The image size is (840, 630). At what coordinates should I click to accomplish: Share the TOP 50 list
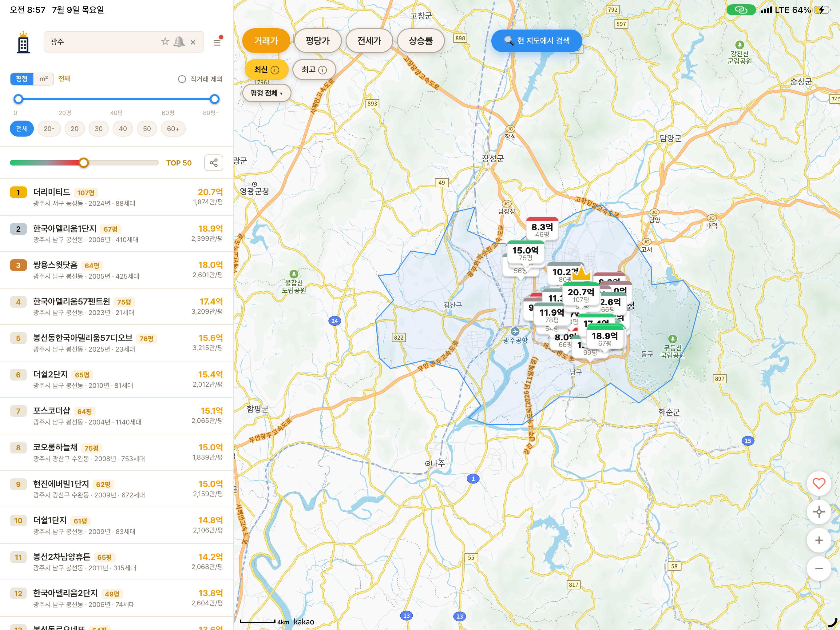click(x=214, y=163)
